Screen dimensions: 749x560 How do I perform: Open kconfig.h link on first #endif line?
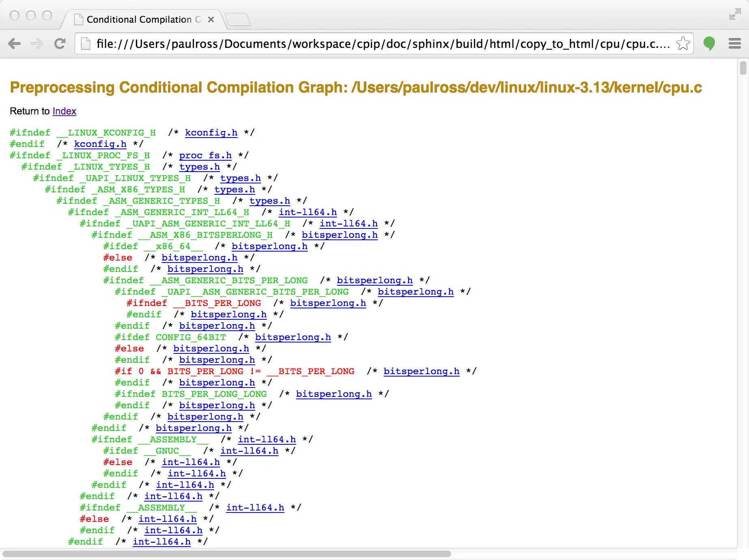point(100,144)
